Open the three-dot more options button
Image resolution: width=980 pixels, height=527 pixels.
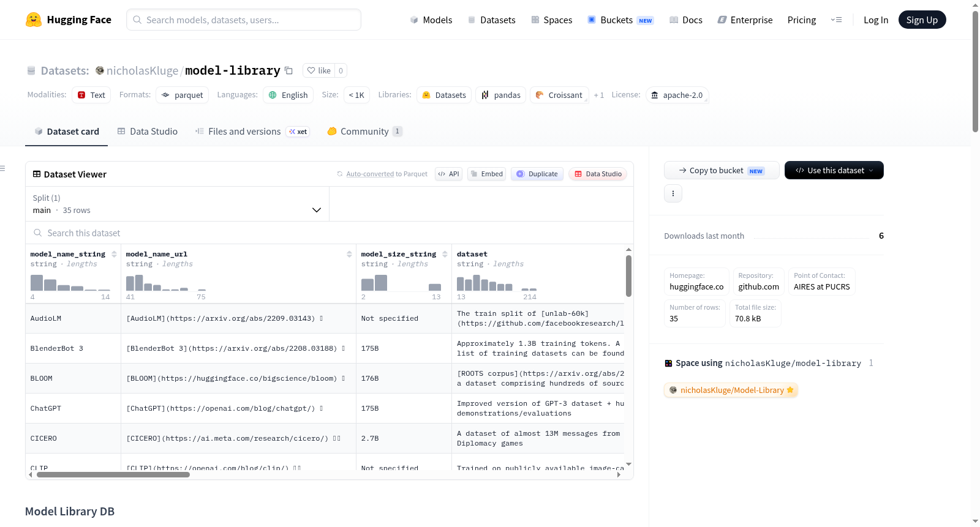click(x=673, y=193)
